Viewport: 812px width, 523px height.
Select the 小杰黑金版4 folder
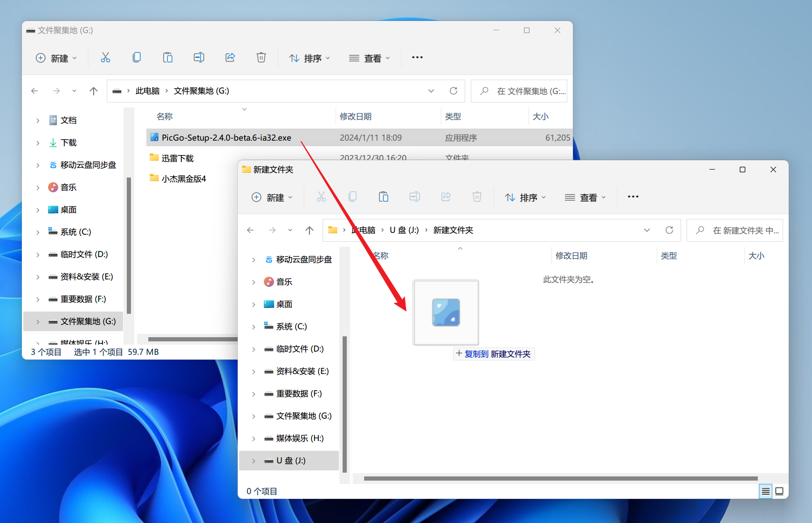(x=183, y=178)
